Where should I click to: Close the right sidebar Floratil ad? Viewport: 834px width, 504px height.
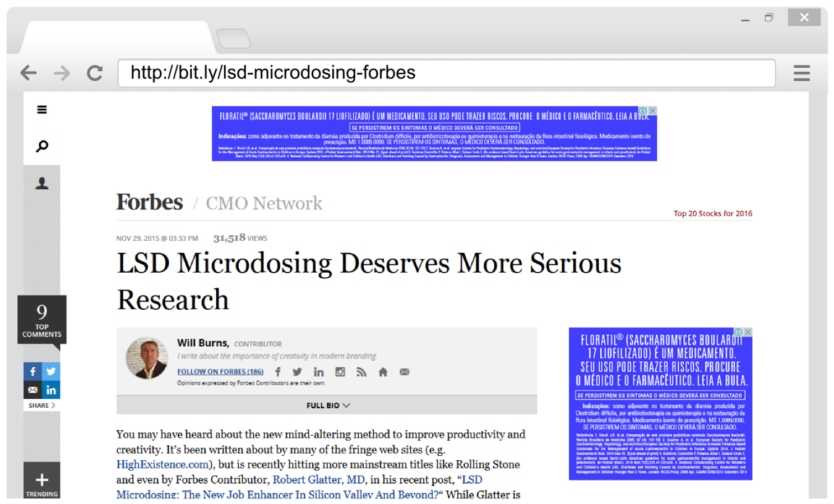click(748, 332)
